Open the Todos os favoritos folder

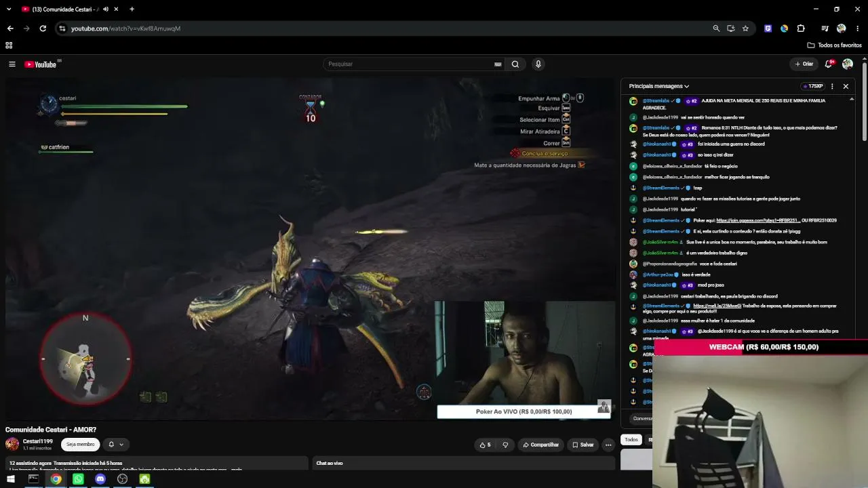(834, 45)
